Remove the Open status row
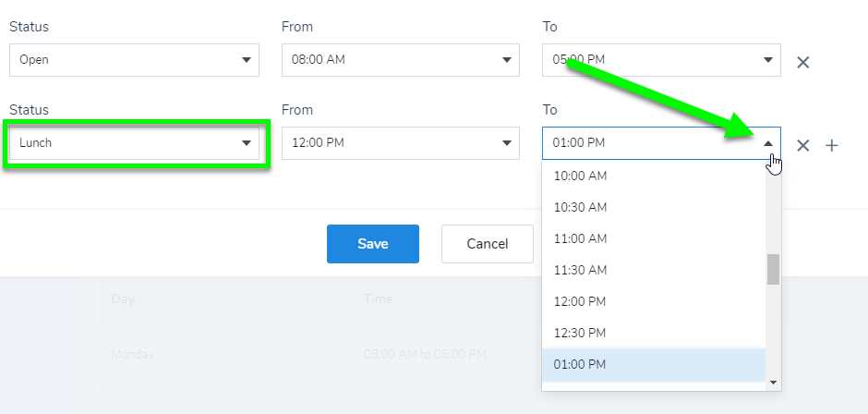The width and height of the screenshot is (868, 414). click(x=802, y=63)
